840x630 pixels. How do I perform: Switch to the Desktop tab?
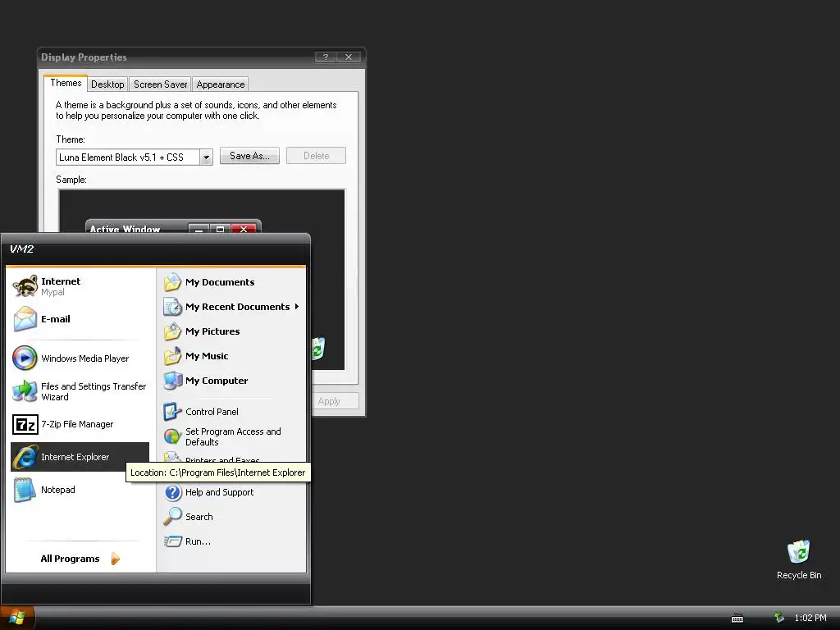pyautogui.click(x=107, y=84)
